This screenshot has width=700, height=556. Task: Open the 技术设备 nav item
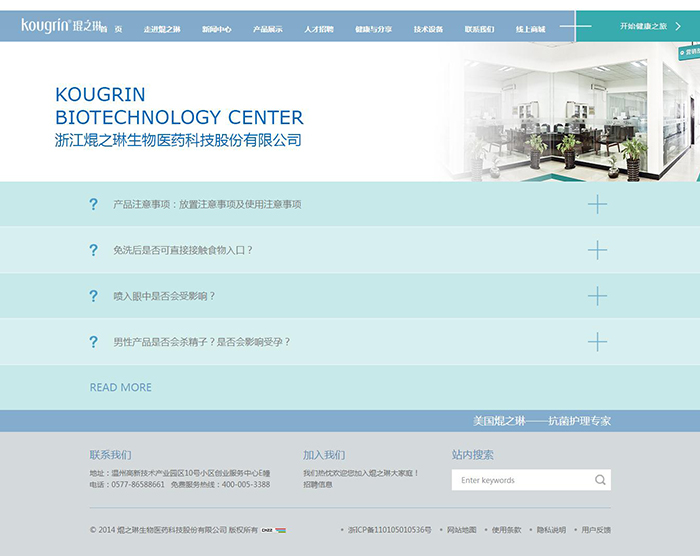(x=428, y=29)
